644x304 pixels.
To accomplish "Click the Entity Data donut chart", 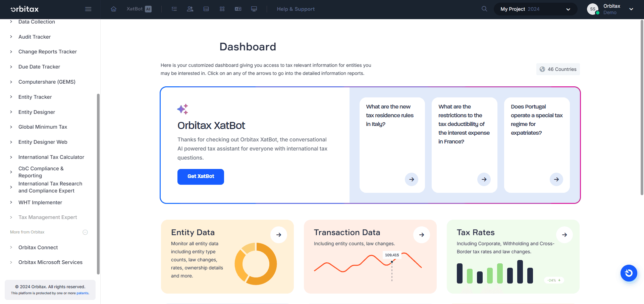I will pos(256,264).
